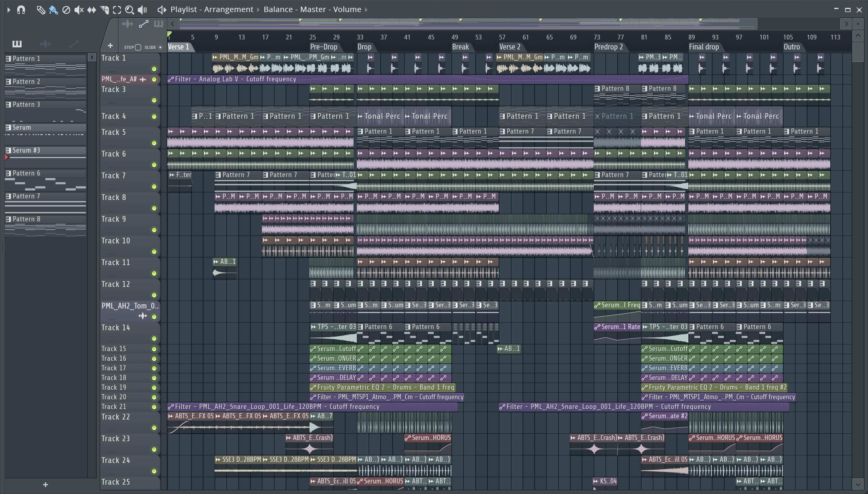Select the Draw pencil tool
The image size is (868, 494).
pos(41,10)
